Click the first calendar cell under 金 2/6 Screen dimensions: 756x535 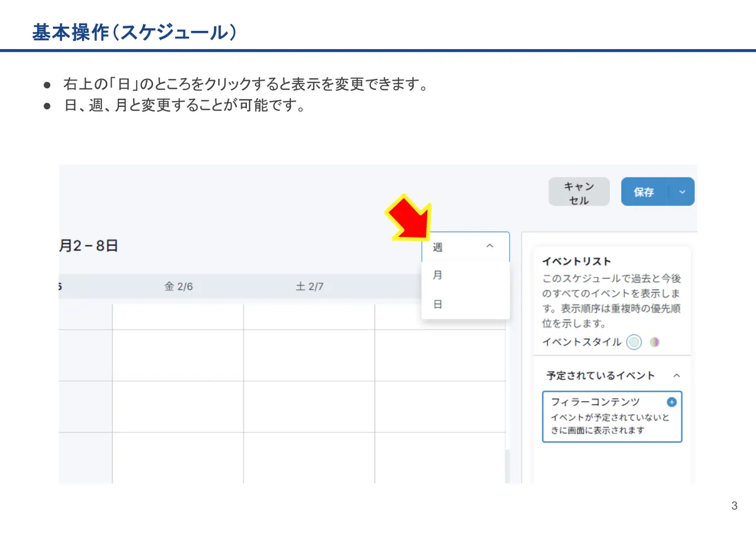click(x=178, y=317)
